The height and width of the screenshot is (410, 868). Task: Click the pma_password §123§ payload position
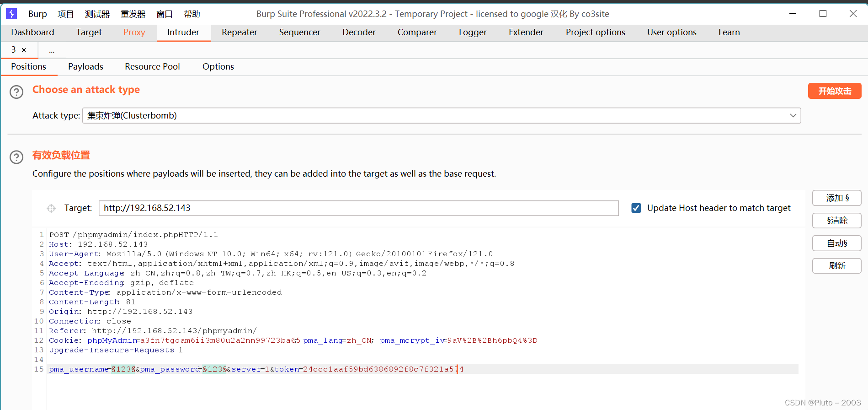[x=214, y=369]
